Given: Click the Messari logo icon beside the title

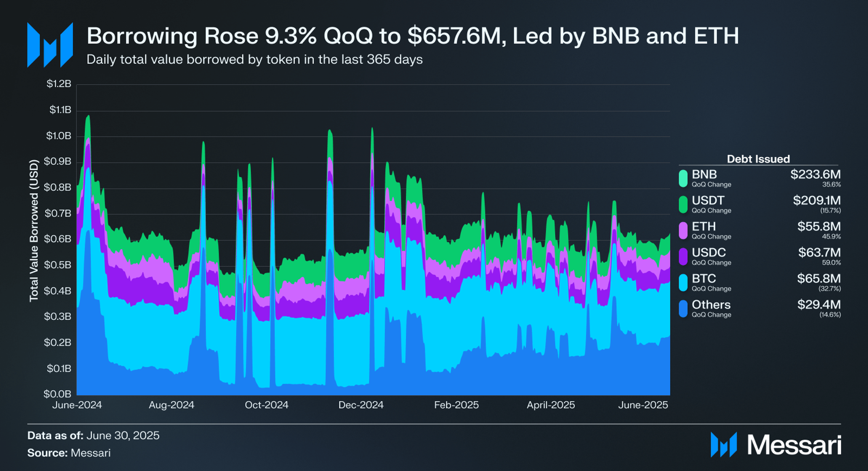Looking at the screenshot, I should pos(50,45).
